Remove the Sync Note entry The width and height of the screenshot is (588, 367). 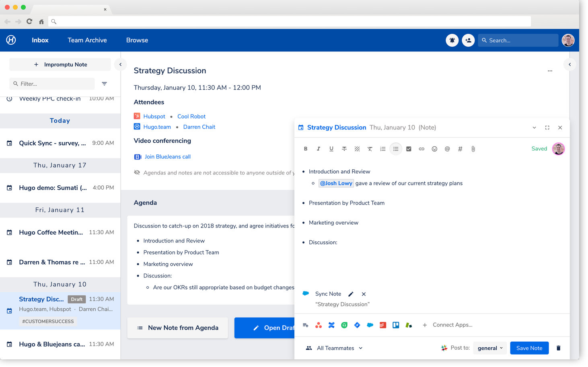[364, 294]
